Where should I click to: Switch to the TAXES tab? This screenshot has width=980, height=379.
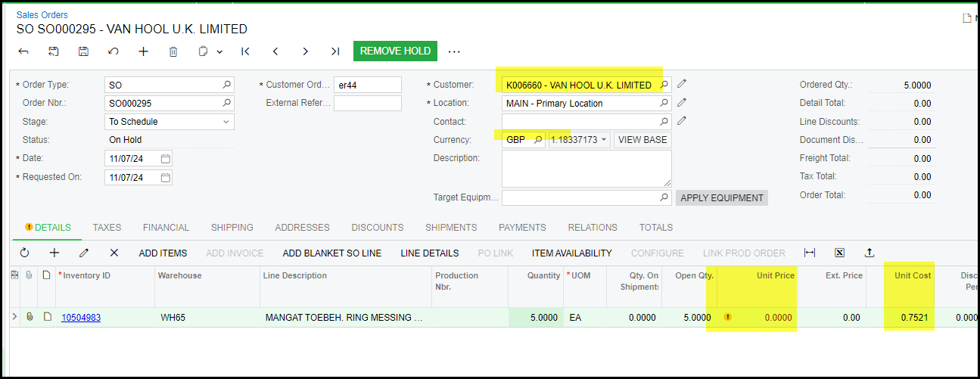click(x=107, y=227)
